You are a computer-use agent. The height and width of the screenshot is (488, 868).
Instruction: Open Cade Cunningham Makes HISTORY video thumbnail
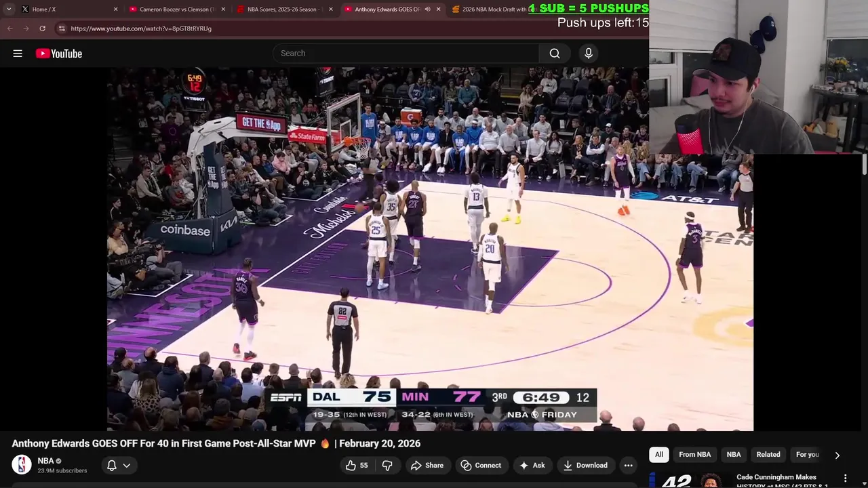(690, 481)
